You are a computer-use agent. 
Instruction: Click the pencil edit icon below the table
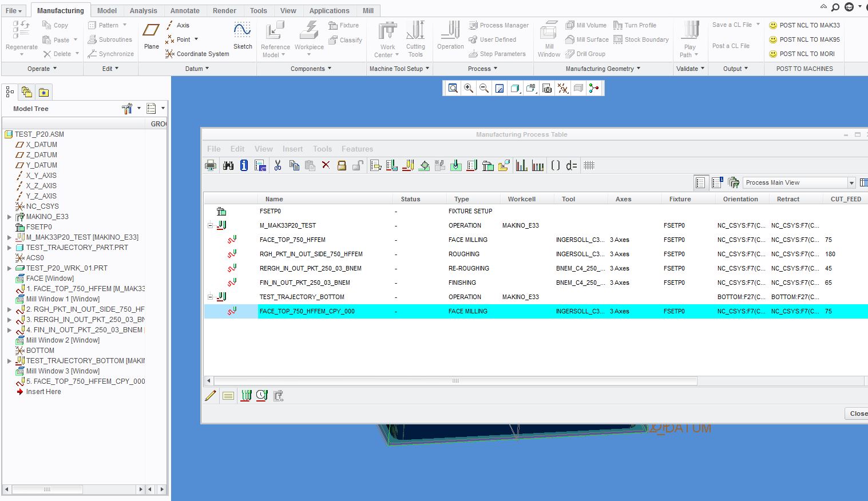(x=211, y=395)
